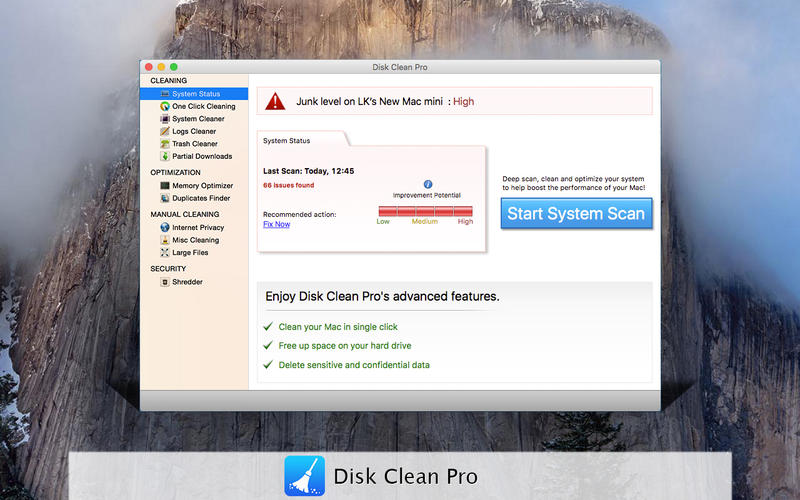
Task: Click the One Click Cleaning icon
Action: tap(164, 106)
